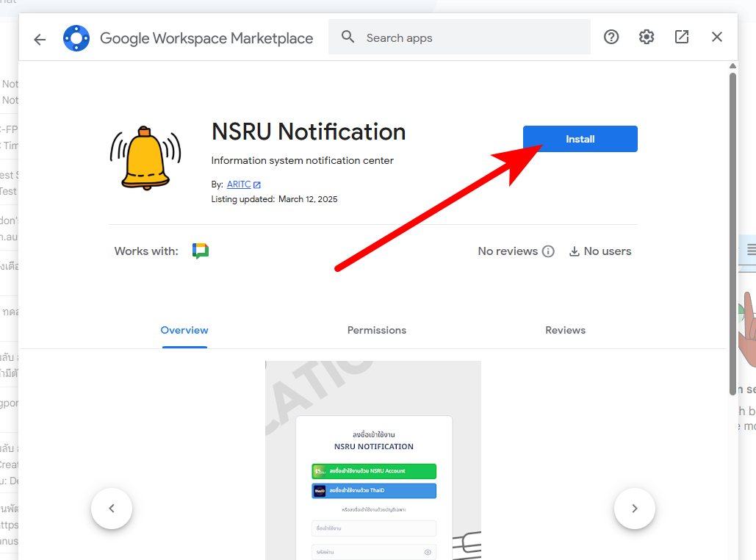Click the external link icon beside ARITC
This screenshot has width=756, height=560.
[x=257, y=184]
